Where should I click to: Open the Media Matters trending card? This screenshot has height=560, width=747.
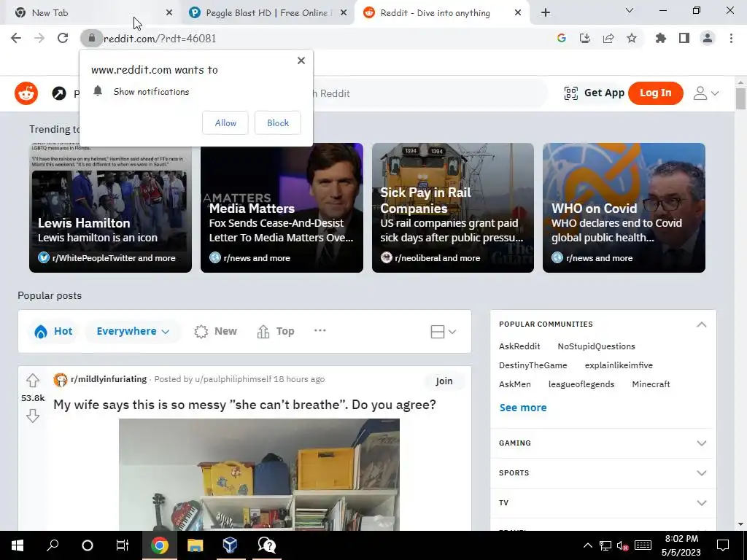pos(282,208)
